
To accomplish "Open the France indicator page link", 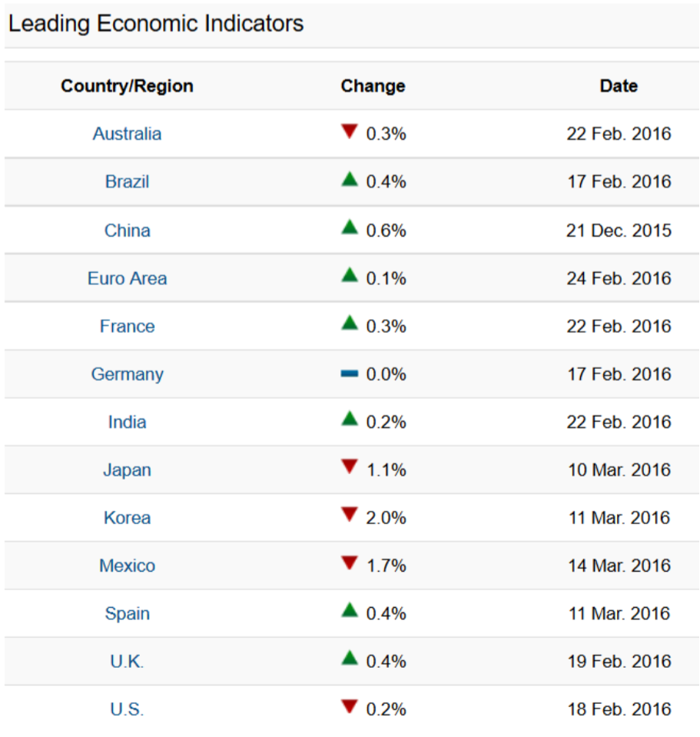I will tap(127, 326).
